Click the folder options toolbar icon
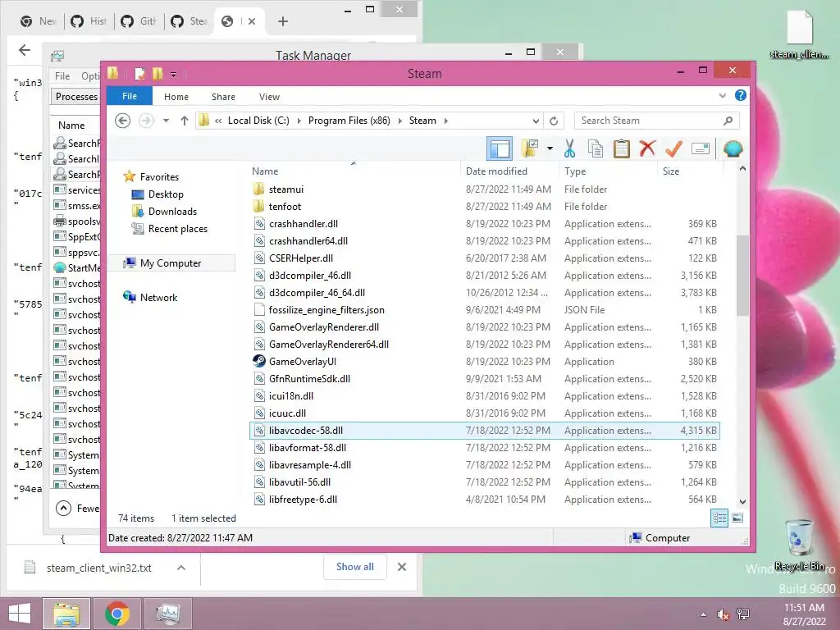 pos(530,148)
